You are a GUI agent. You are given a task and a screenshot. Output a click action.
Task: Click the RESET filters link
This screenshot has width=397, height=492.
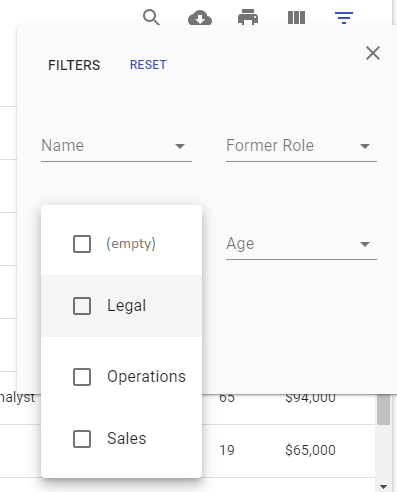pyautogui.click(x=148, y=65)
